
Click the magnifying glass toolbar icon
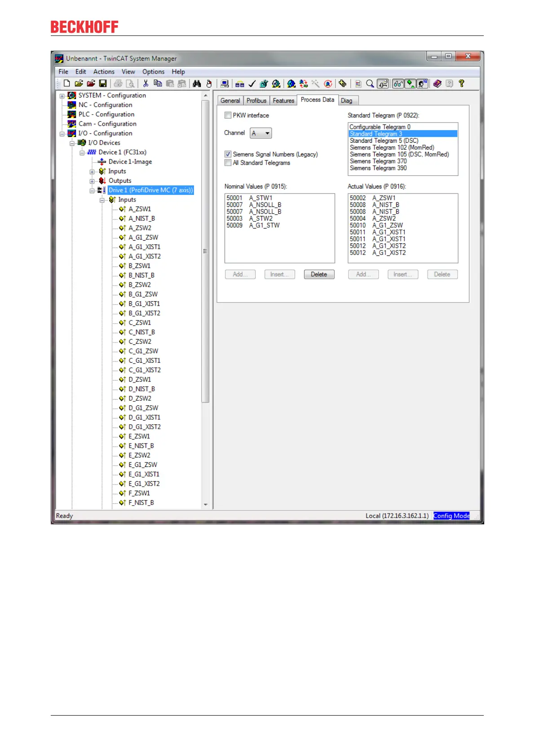370,84
